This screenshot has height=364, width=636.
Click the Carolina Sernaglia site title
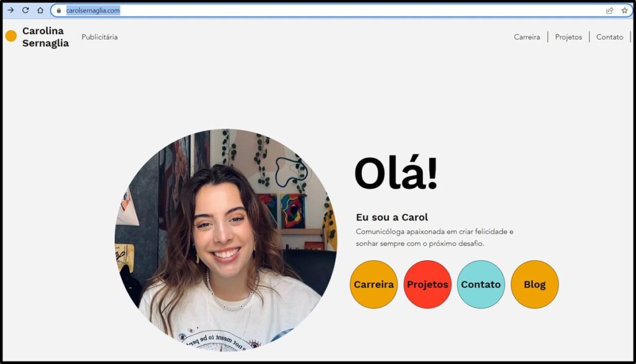click(x=45, y=37)
